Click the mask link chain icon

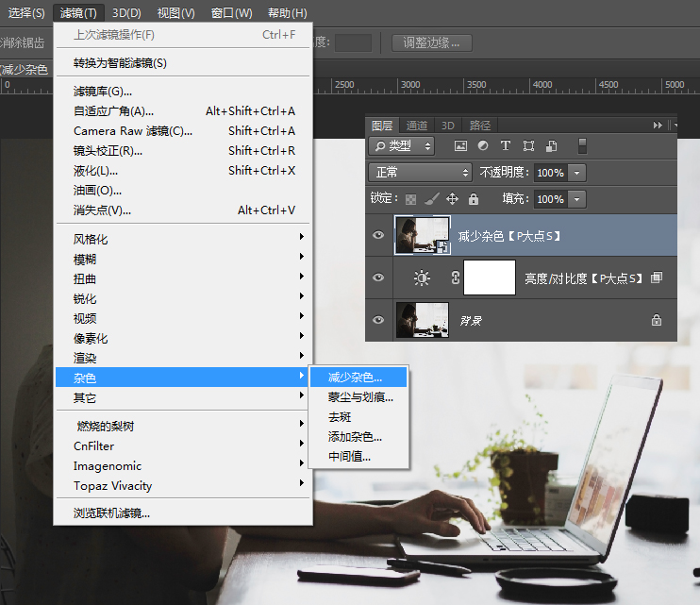(x=455, y=277)
